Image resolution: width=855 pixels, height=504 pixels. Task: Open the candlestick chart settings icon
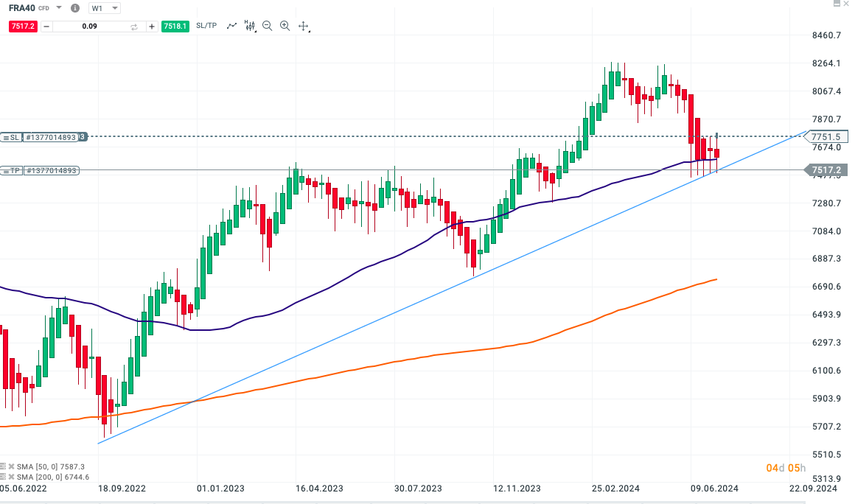tap(250, 26)
